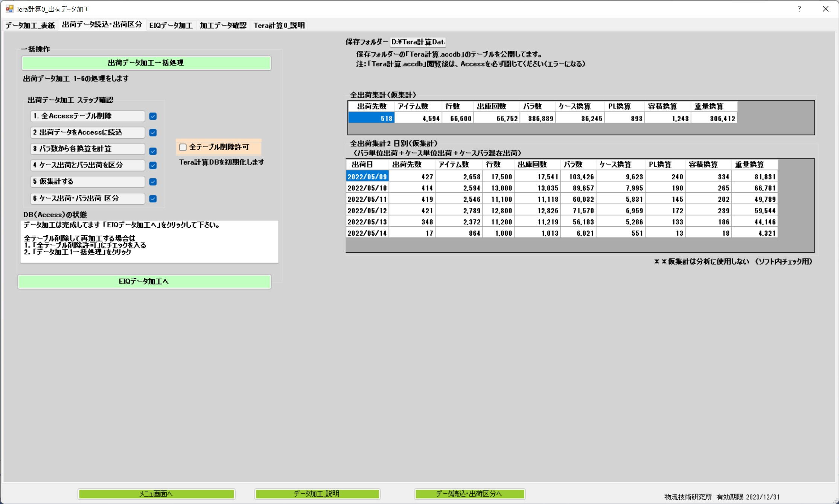The width and height of the screenshot is (839, 504).
Task: Go to the データ加工_表紙 tab
Action: 30,25
